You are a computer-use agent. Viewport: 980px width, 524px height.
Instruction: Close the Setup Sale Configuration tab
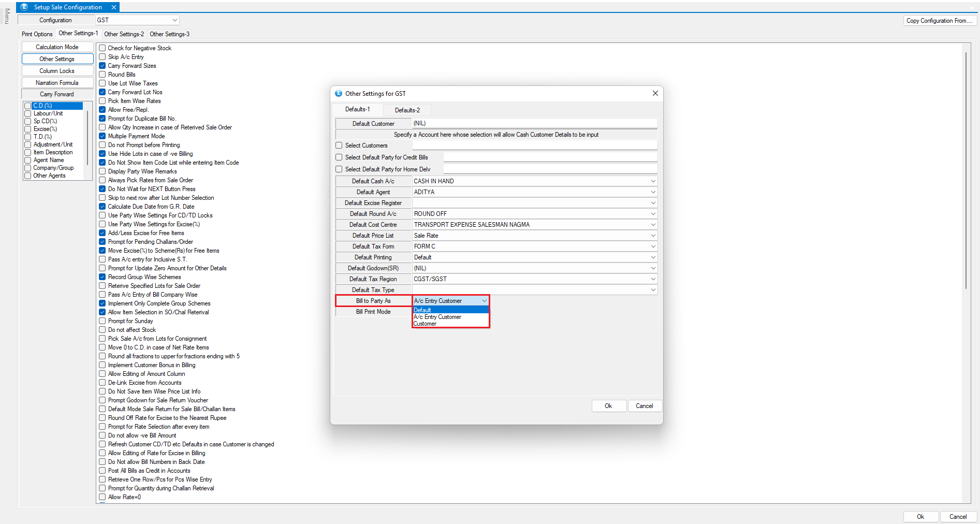tap(114, 7)
